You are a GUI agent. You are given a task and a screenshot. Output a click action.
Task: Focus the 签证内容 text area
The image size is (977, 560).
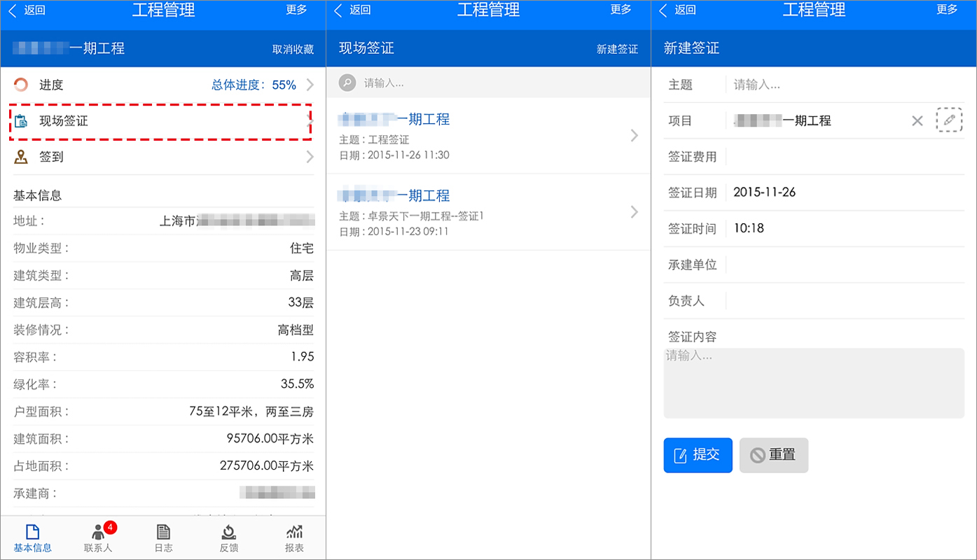point(814,383)
